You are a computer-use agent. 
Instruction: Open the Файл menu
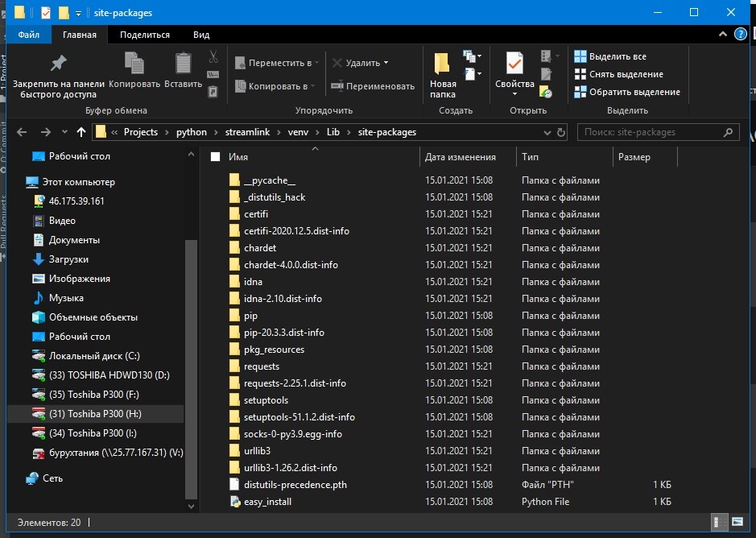pyautogui.click(x=29, y=35)
